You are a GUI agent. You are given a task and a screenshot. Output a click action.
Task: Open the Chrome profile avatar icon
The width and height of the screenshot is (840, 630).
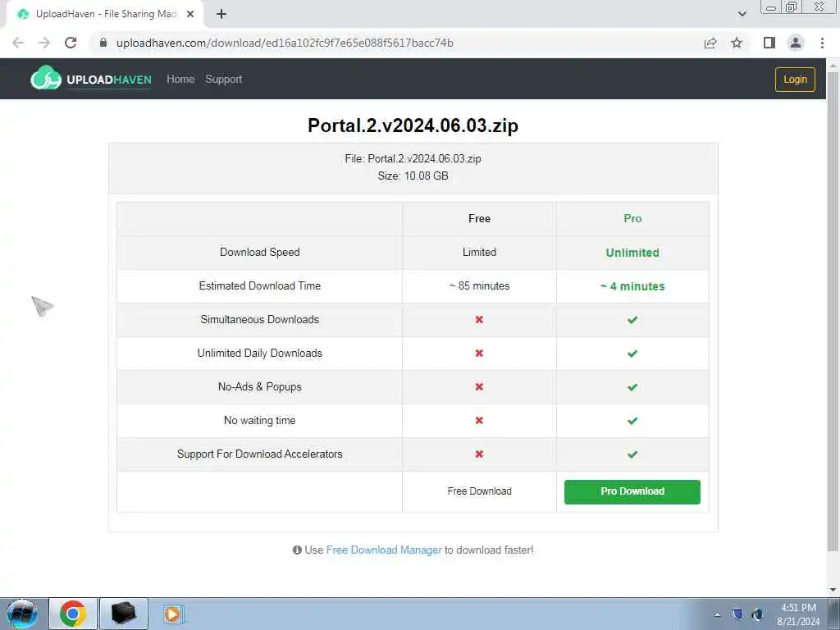tap(796, 43)
